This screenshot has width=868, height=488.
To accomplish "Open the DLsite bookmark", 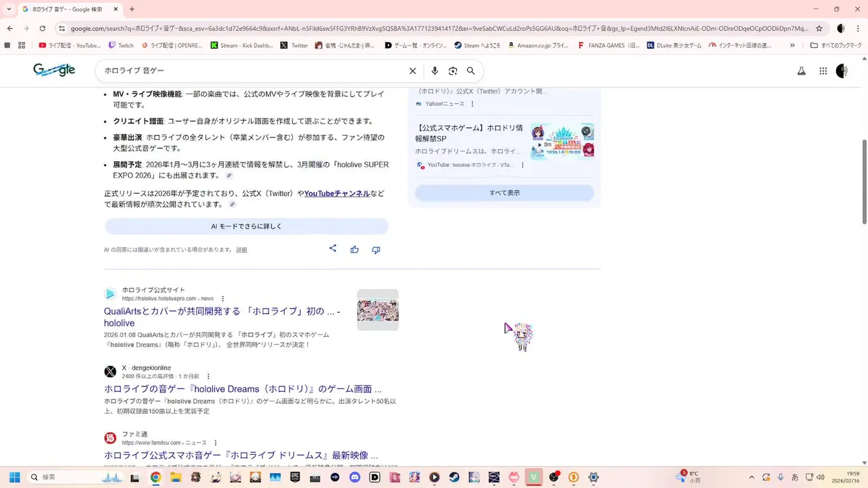I will coord(675,45).
